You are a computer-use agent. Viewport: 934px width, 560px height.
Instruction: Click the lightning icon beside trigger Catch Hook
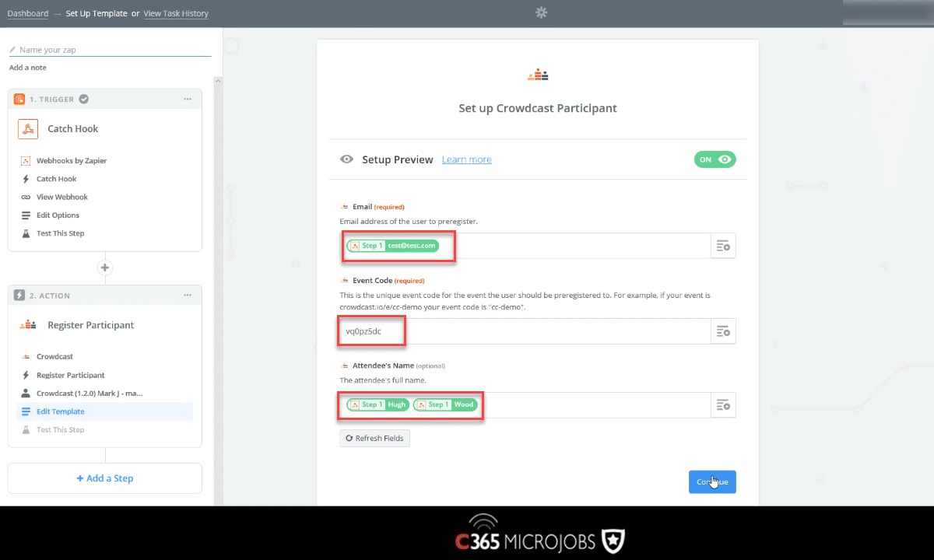26,179
